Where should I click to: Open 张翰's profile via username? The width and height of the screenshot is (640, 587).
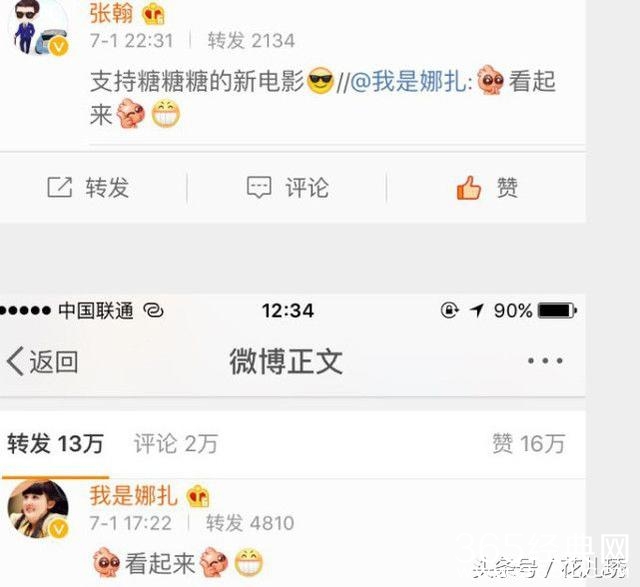pos(111,13)
